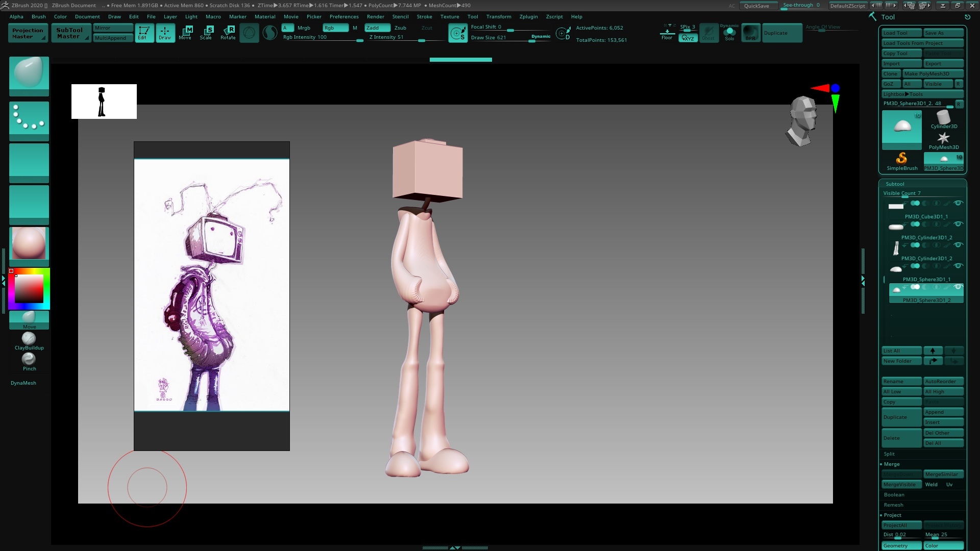Screen dimensions: 980x551
Task: Click the silhouette preview thumbnail
Action: (x=104, y=102)
